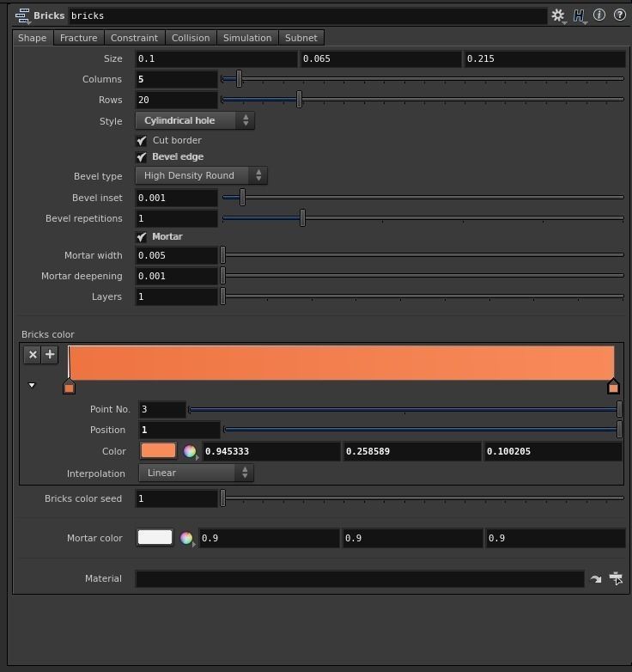Viewport: 632px width, 672px height.
Task: Switch to the Simulation tab
Action: click(247, 38)
